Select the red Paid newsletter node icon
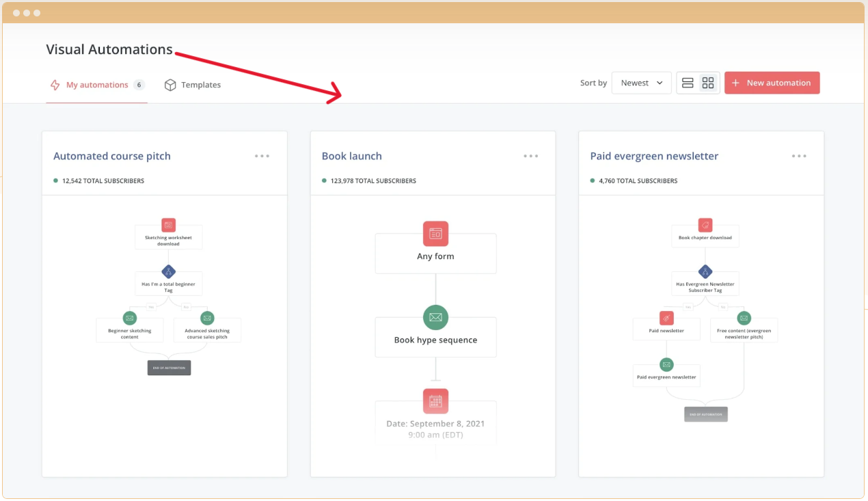 pyautogui.click(x=666, y=318)
